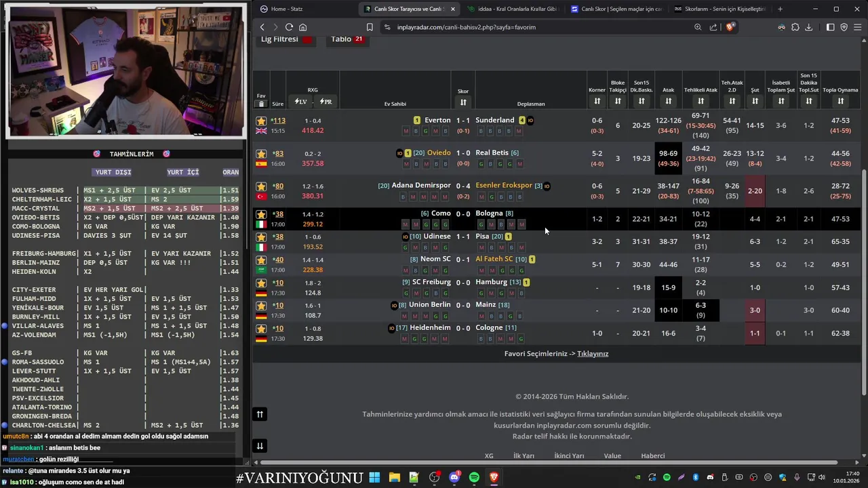Open the browser home page

pos(302,27)
